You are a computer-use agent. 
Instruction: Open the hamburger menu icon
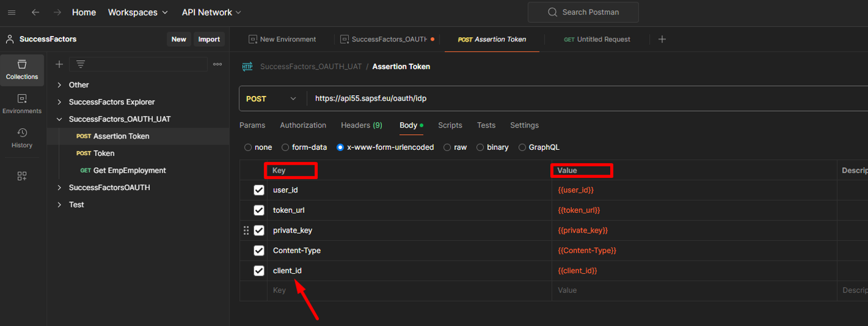tap(11, 13)
